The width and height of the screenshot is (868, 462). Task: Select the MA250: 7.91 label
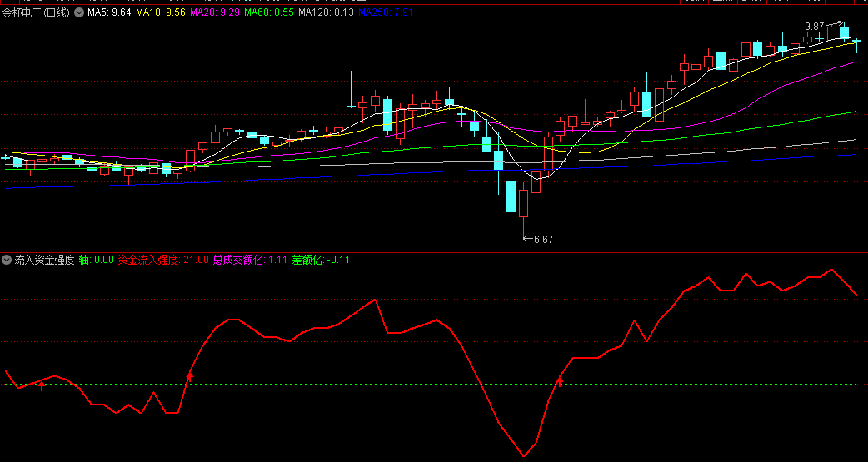tap(386, 12)
